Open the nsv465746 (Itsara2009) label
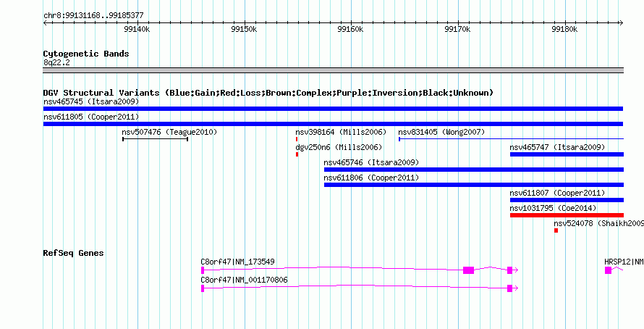The height and width of the screenshot is (329, 644). click(x=371, y=162)
